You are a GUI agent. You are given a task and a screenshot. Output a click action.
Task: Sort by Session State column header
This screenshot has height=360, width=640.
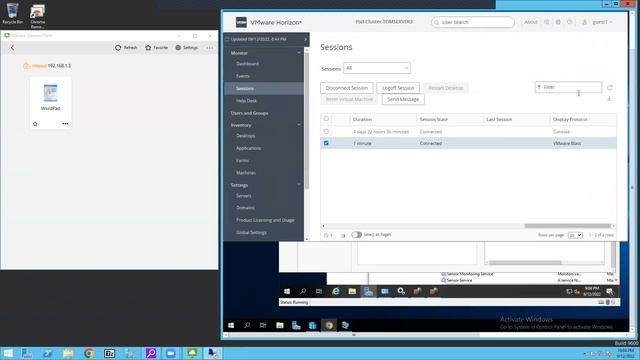click(x=433, y=119)
